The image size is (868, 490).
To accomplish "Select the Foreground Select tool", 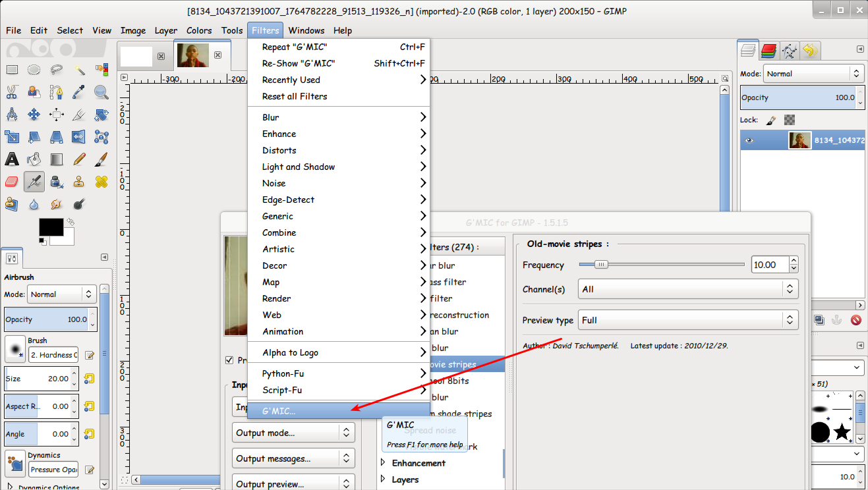I will (x=34, y=92).
